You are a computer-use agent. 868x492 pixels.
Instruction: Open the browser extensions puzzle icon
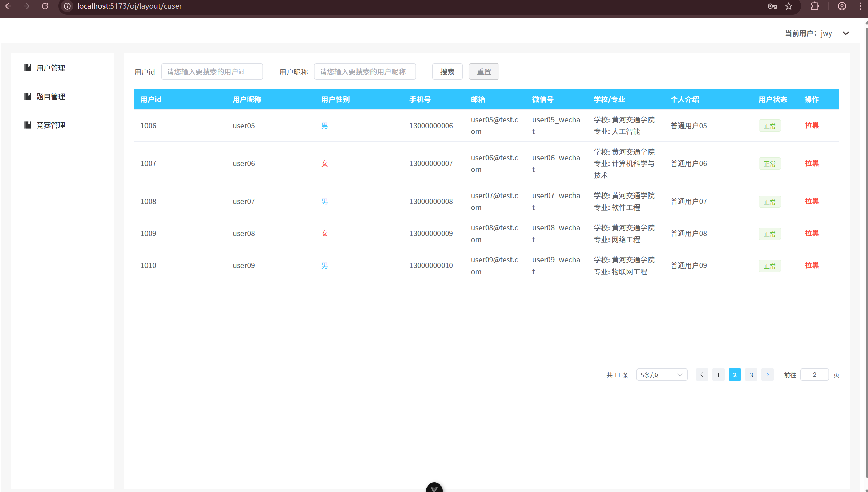pyautogui.click(x=815, y=6)
